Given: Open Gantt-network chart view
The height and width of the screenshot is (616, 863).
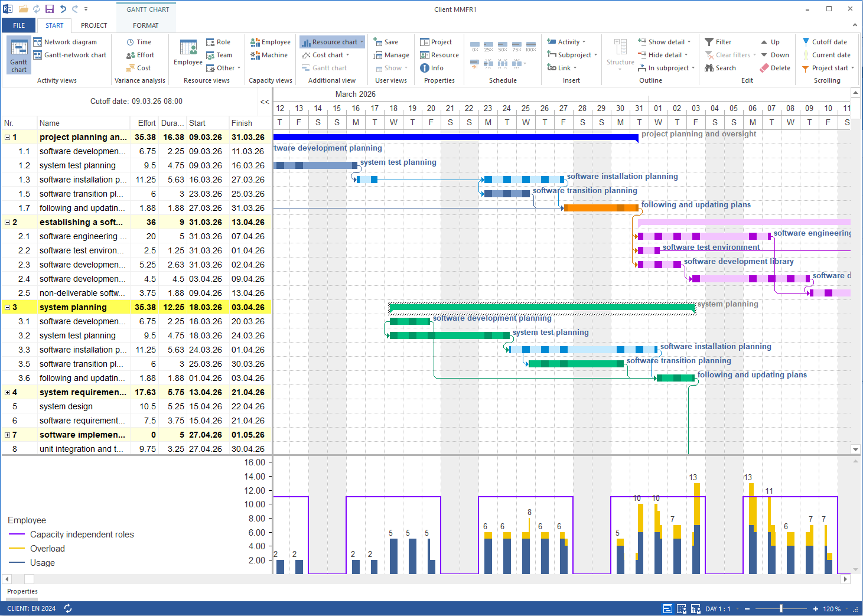Looking at the screenshot, I should coord(70,55).
